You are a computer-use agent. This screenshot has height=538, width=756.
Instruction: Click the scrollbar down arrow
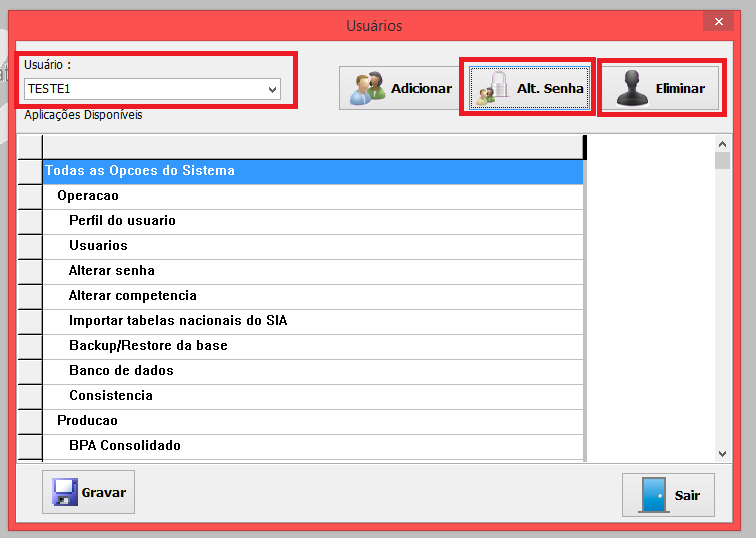(722, 452)
